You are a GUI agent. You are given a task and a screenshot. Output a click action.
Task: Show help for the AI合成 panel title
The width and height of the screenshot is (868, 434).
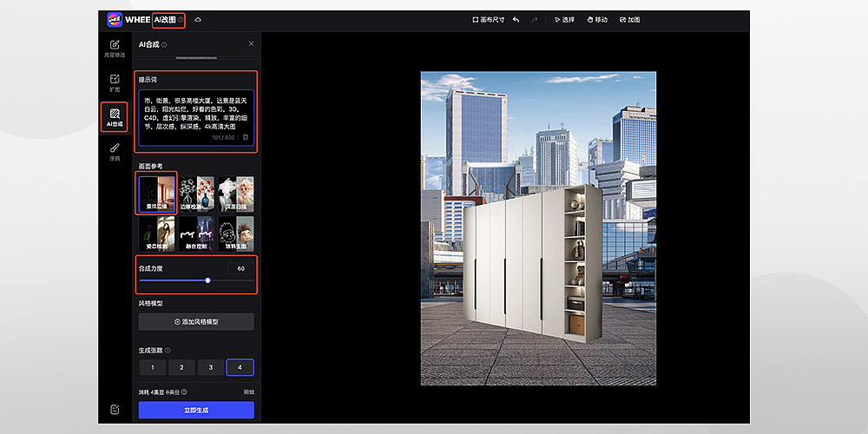(x=164, y=45)
